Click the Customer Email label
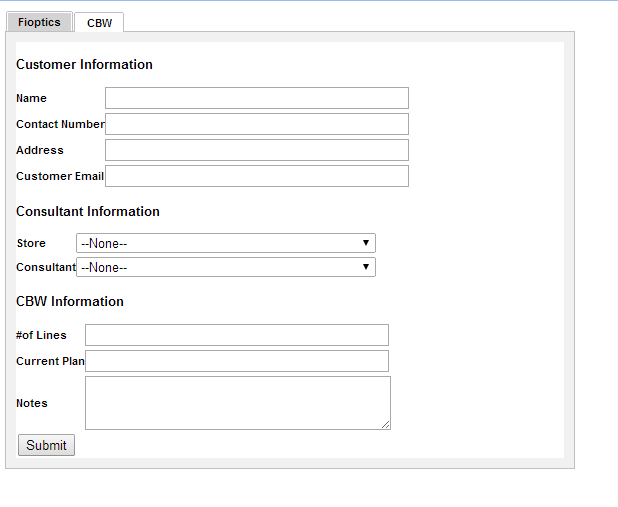The image size is (618, 507). [60, 176]
